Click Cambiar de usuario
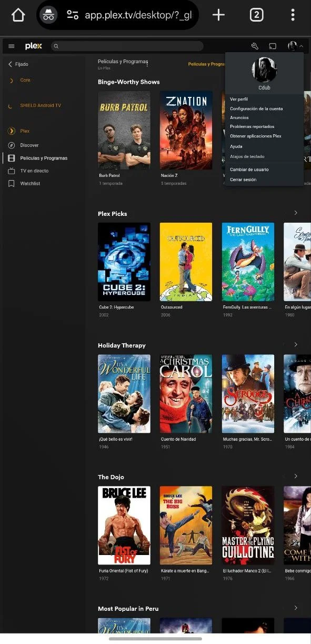Viewport: 311px width, 644px height. pyautogui.click(x=249, y=170)
